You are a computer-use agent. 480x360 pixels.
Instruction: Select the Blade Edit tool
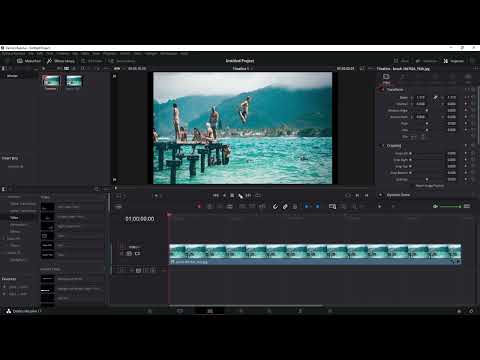(x=229, y=207)
